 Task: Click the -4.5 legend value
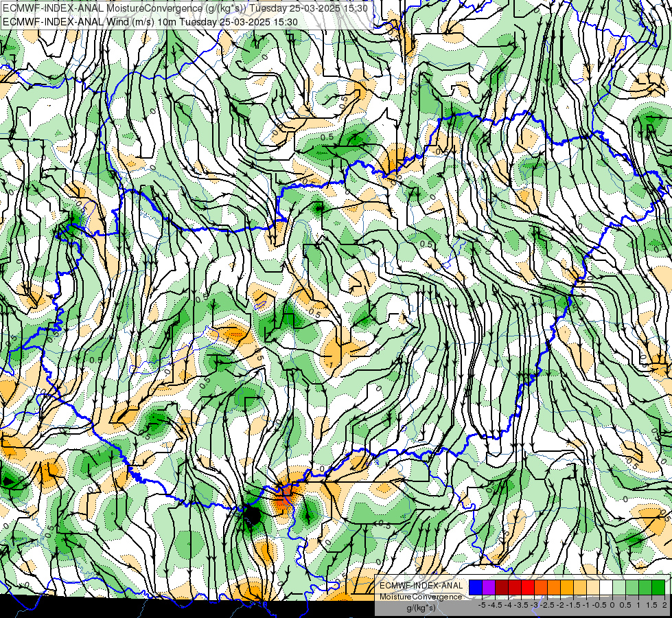tap(495, 605)
